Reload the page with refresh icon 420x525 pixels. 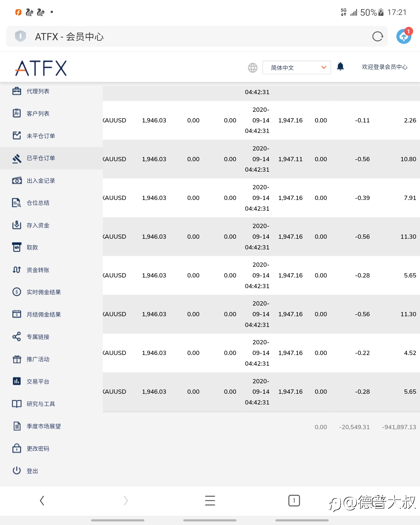click(378, 37)
